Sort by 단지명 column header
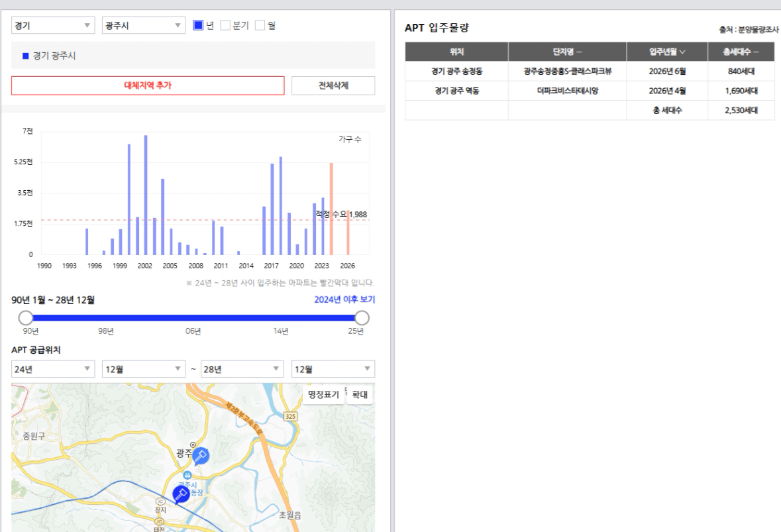Image resolution: width=781 pixels, height=532 pixels. (x=567, y=52)
